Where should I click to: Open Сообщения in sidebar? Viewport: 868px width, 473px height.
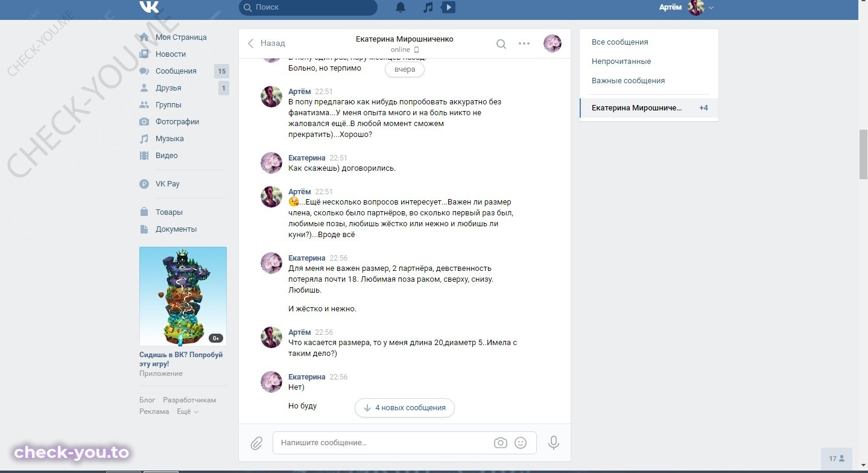click(176, 71)
